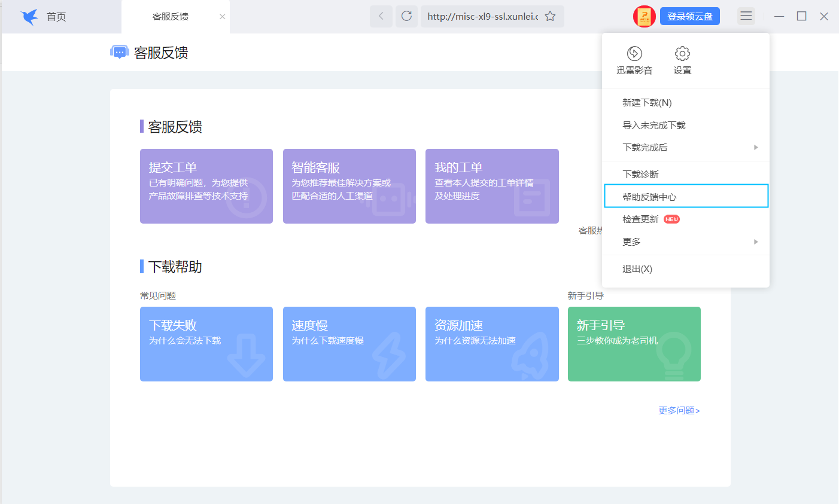Refresh the current page
Viewport: 839px width, 504px height.
pos(406,16)
